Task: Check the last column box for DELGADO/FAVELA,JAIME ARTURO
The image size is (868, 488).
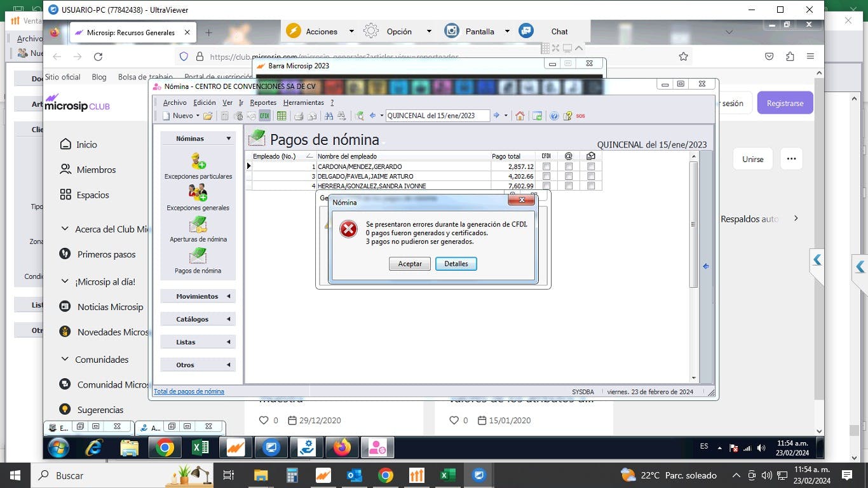Action: [591, 176]
